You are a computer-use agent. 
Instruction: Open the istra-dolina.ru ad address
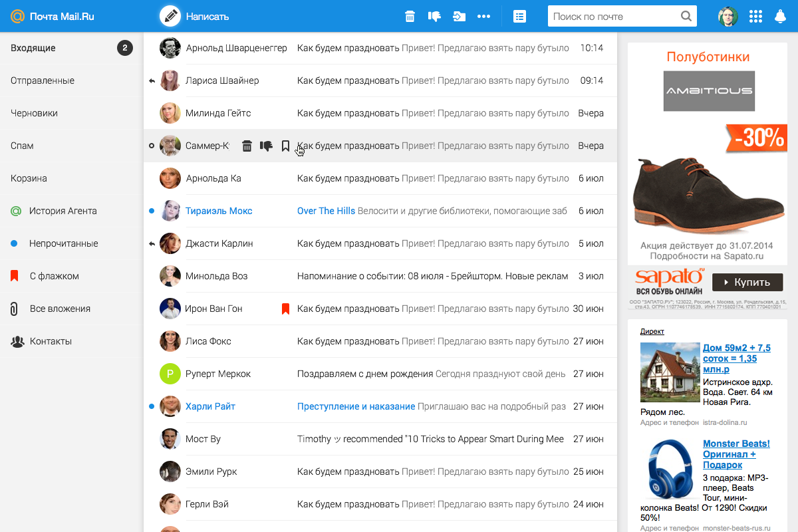pyautogui.click(x=725, y=422)
